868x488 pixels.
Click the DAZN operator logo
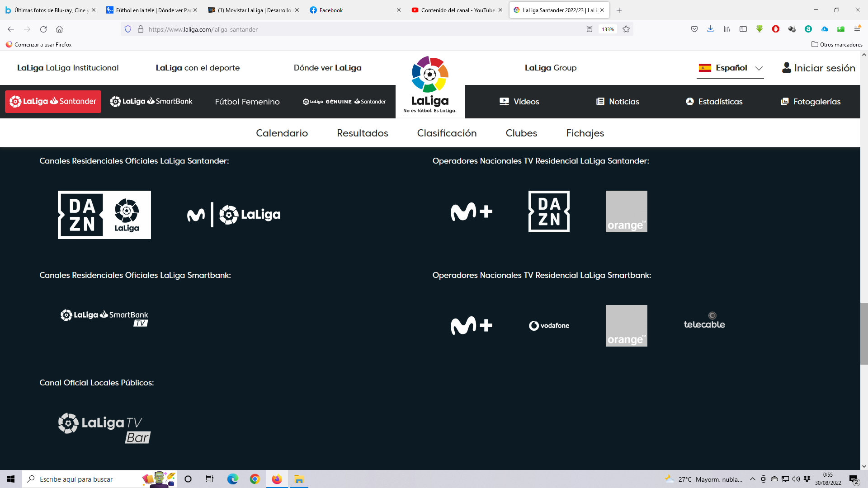[549, 211]
